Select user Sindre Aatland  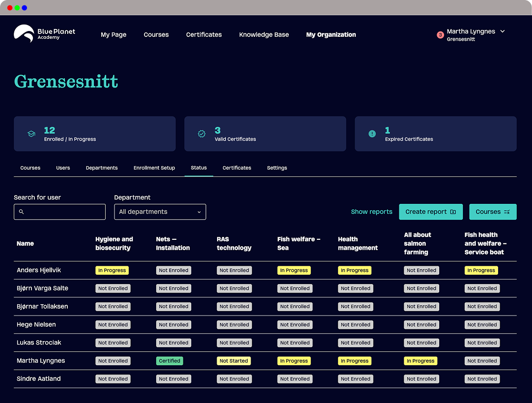(39, 379)
